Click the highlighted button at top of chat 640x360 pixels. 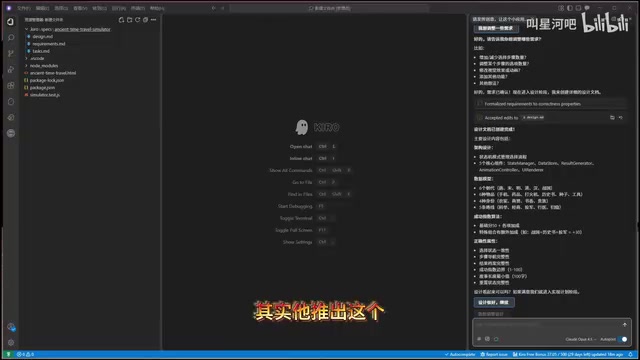point(496,28)
